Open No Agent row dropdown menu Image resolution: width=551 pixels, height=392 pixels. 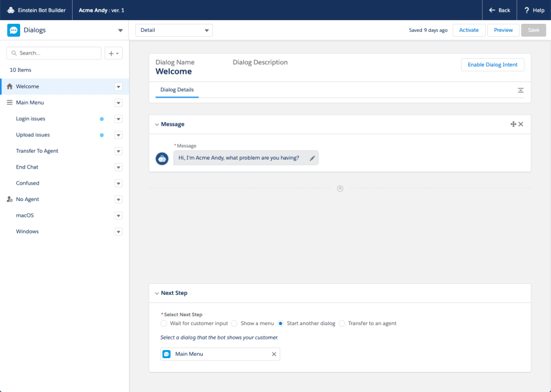click(x=118, y=200)
